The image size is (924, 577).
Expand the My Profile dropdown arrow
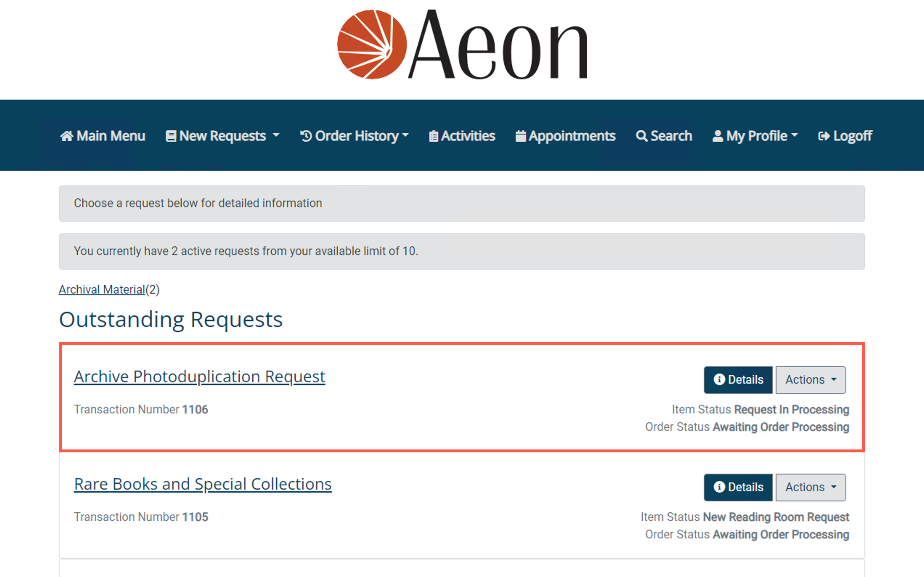(x=795, y=135)
